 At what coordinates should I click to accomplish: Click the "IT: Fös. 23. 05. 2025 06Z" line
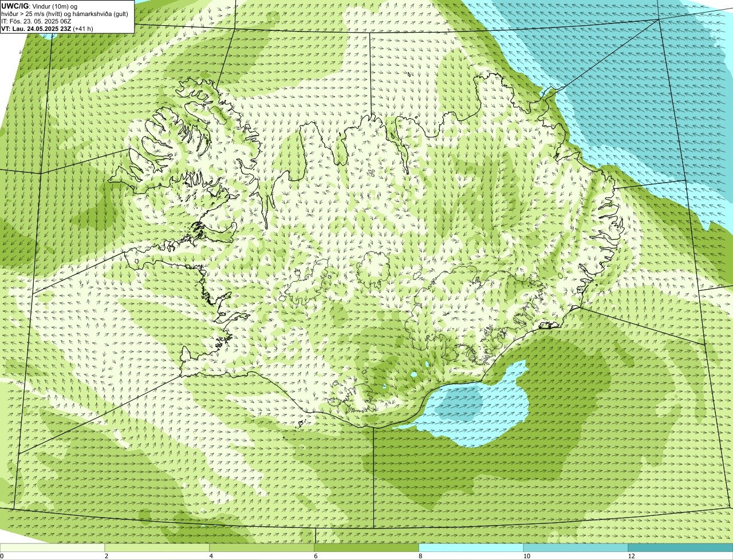pos(37,21)
